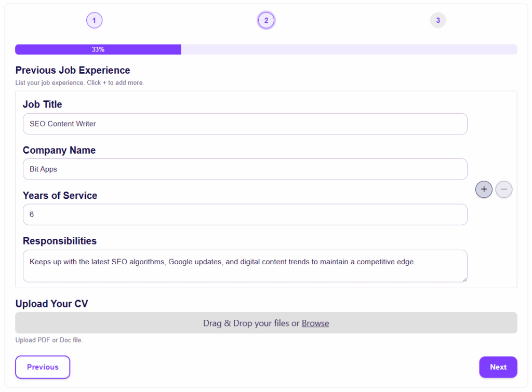The image size is (532, 392).
Task: Click the Upload Your CV heading
Action: point(51,304)
